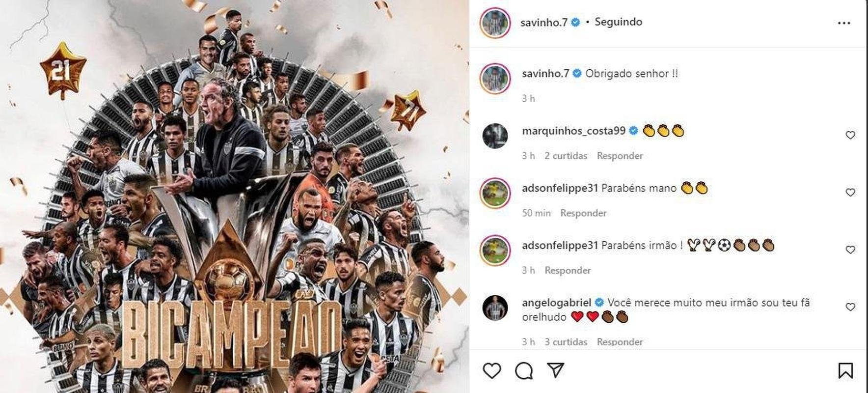Save post with the bookmark icon

click(x=845, y=370)
